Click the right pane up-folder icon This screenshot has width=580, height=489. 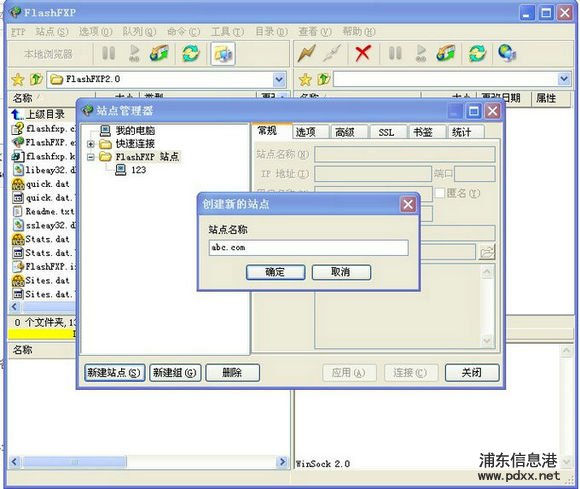[324, 79]
